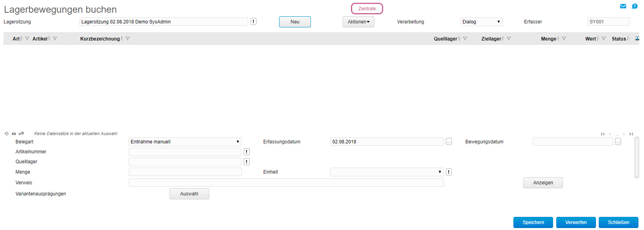Sort by Kurzbezeichnung column arrows
This screenshot has height=230, width=644.
click(x=122, y=39)
